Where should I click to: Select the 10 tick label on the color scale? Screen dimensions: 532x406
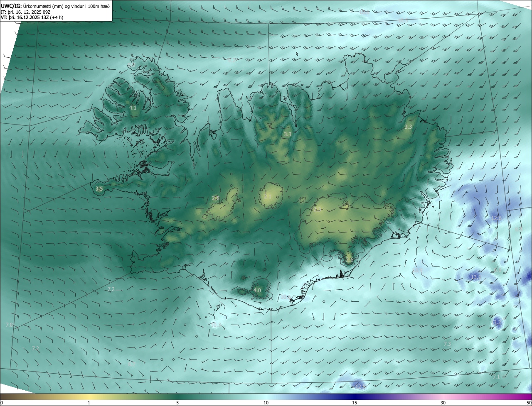(266, 403)
